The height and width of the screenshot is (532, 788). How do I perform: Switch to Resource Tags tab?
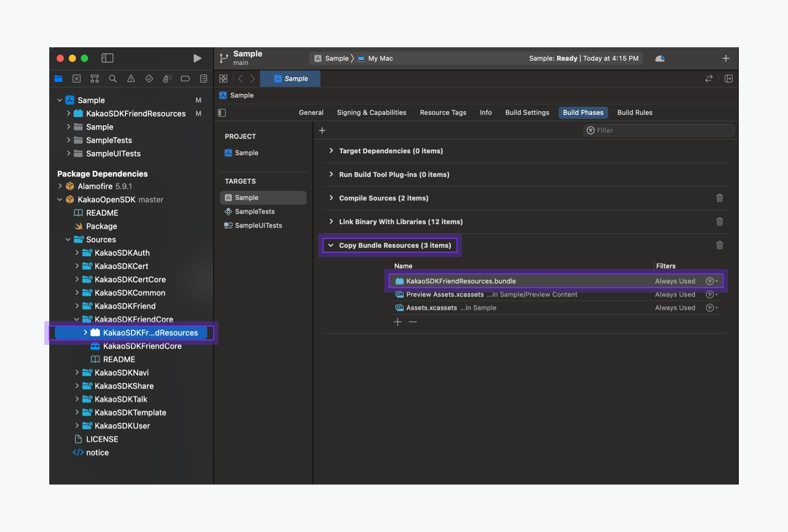[x=443, y=113]
